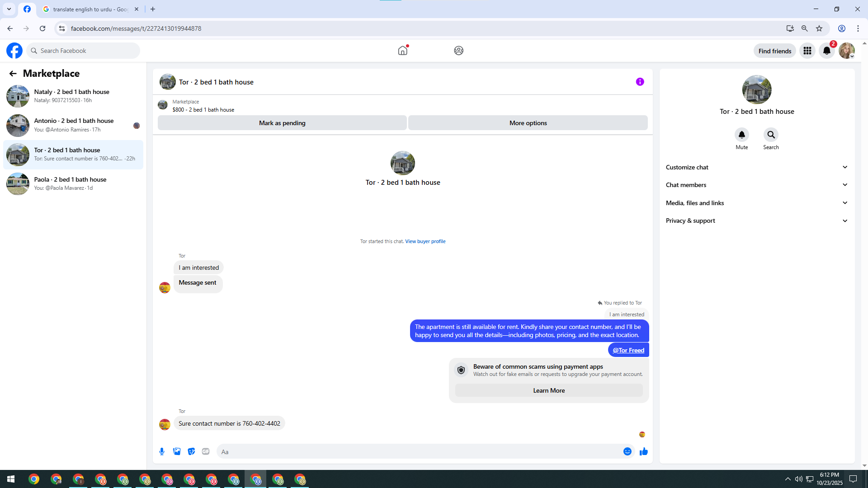
Task: Open the Facebook menu grid icon
Action: point(807,51)
